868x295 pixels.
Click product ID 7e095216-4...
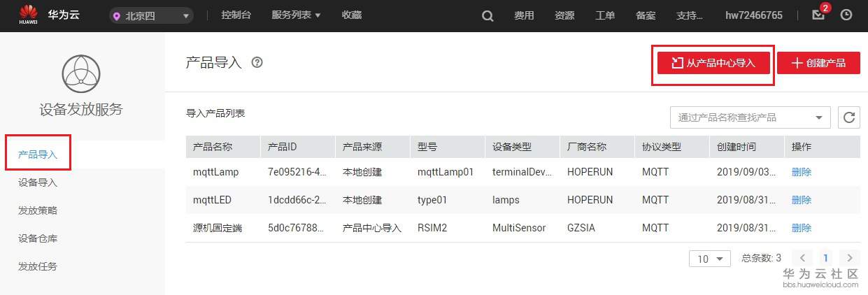pos(297,171)
